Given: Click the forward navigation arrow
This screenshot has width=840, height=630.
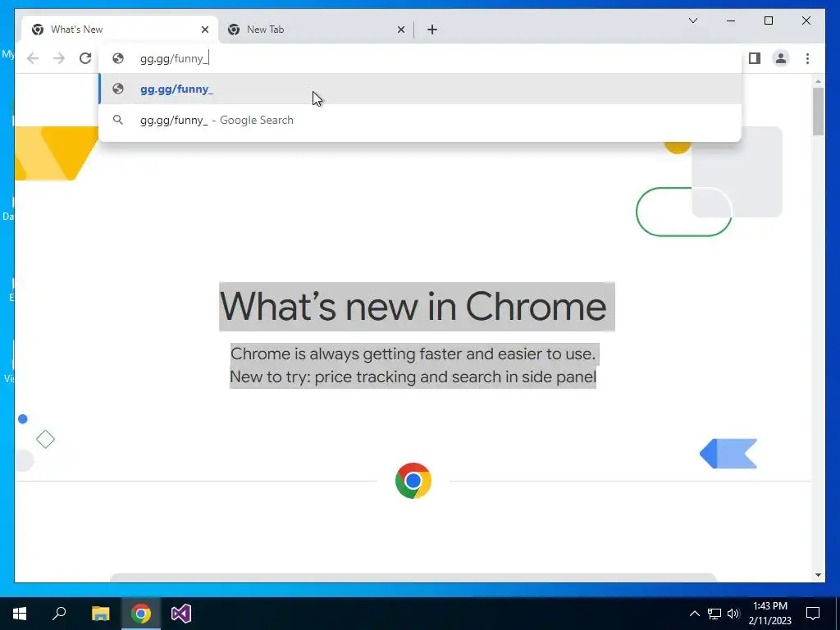Looking at the screenshot, I should click(x=59, y=58).
